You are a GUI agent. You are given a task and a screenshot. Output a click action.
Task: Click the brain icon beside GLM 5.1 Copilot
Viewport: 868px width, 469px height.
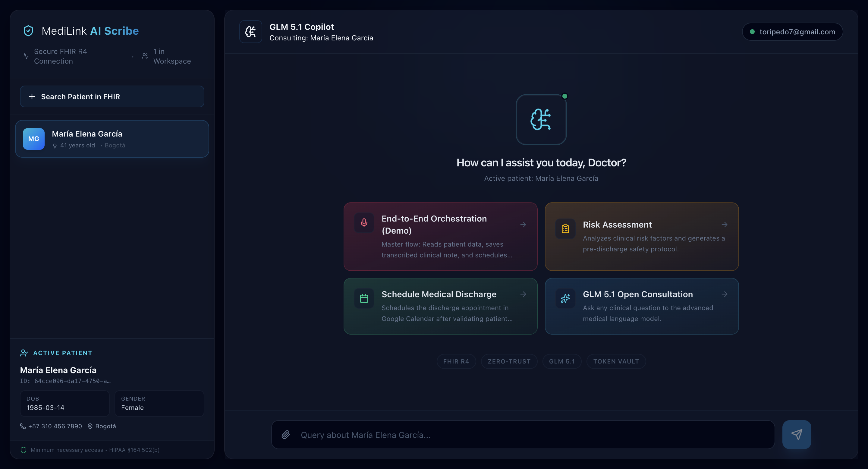pos(250,32)
